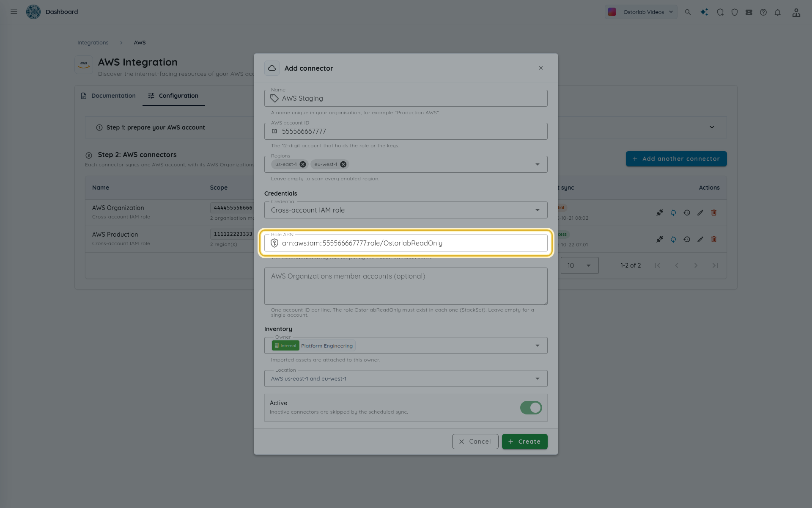Remove the us-east-1 region chip
This screenshot has height=508, width=812.
303,164
